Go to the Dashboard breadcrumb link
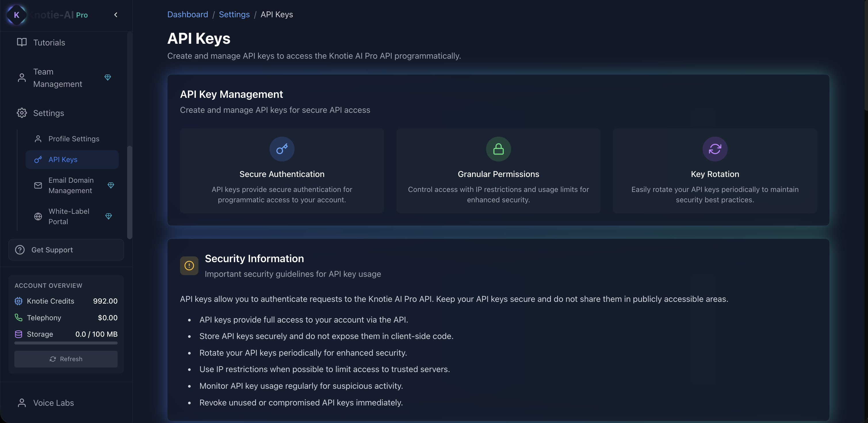The image size is (868, 423). pyautogui.click(x=187, y=14)
